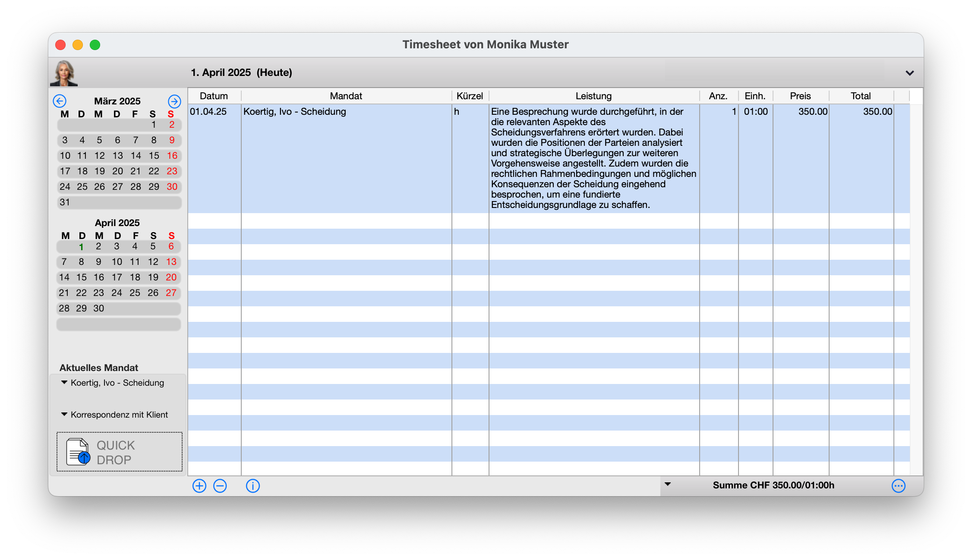Select April 9 in the calendar
Viewport: 972px width, 560px height.
click(x=99, y=262)
